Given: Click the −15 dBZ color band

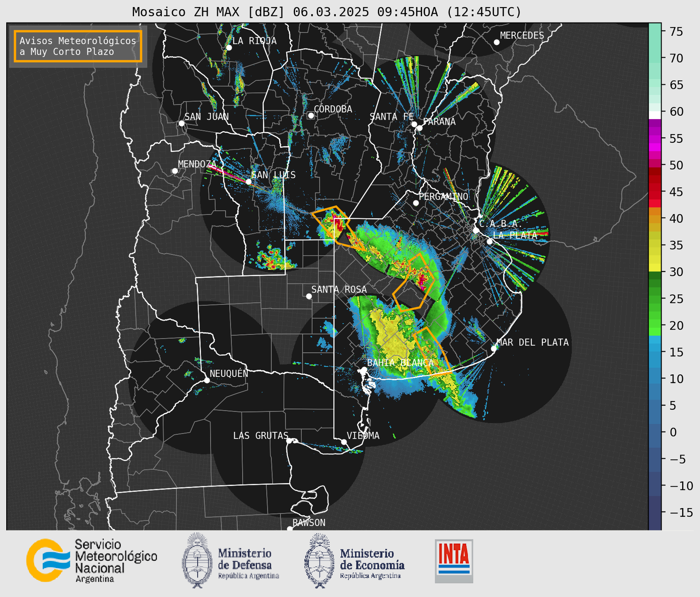Looking at the screenshot, I should (655, 513).
